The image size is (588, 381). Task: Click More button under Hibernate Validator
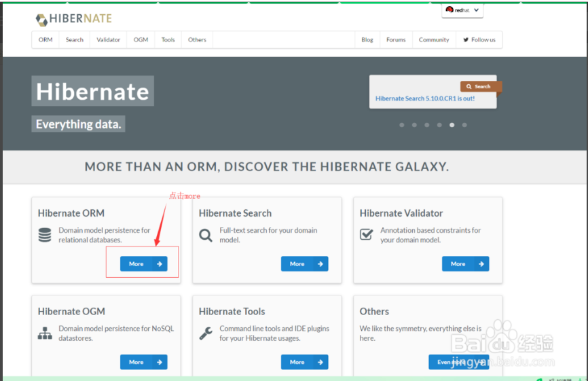[x=465, y=264]
